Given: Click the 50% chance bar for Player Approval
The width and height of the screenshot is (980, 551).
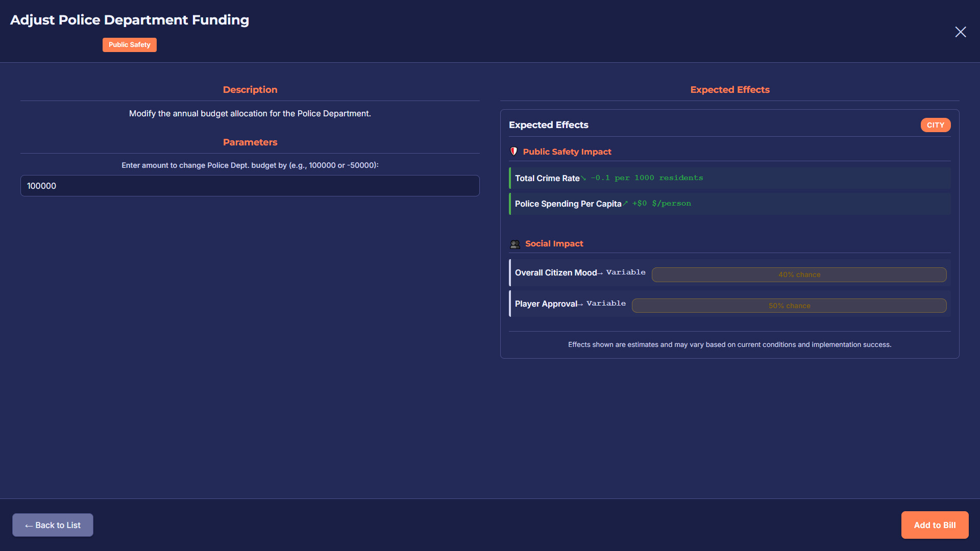Looking at the screenshot, I should point(789,306).
